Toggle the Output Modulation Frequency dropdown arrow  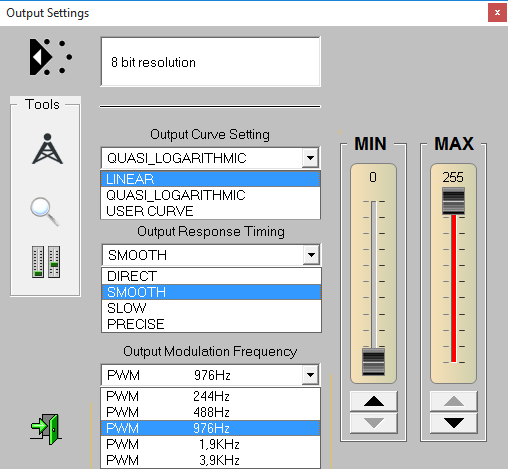click(x=310, y=375)
